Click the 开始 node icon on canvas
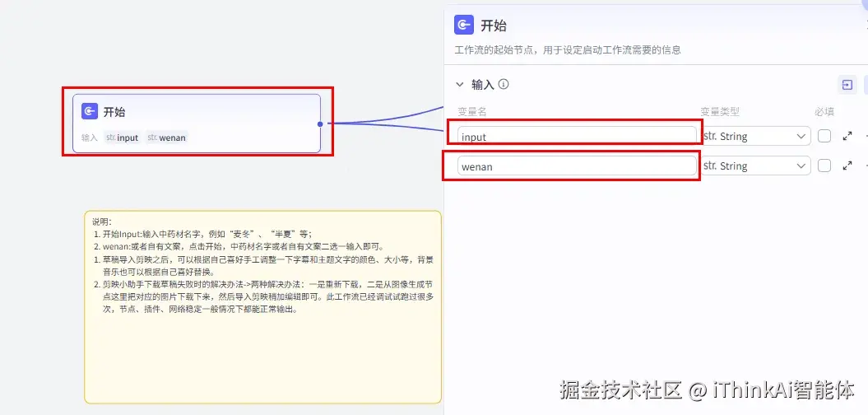 90,111
